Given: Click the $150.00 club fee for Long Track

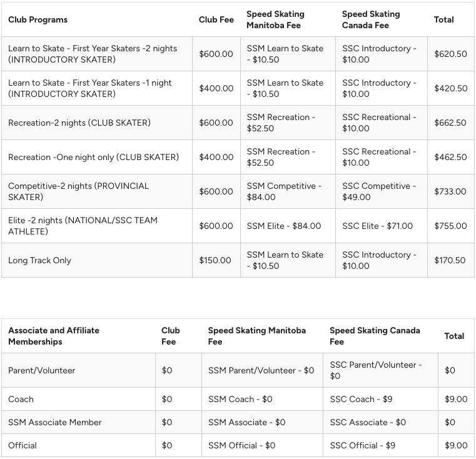Looking at the screenshot, I should [215, 260].
